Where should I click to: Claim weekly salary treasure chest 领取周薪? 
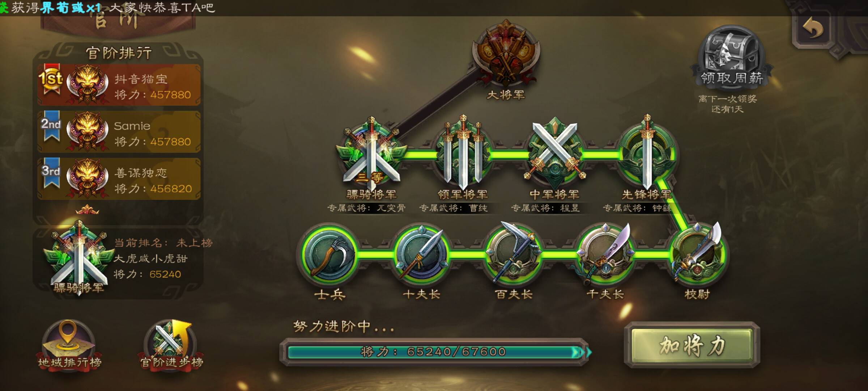[x=731, y=56]
